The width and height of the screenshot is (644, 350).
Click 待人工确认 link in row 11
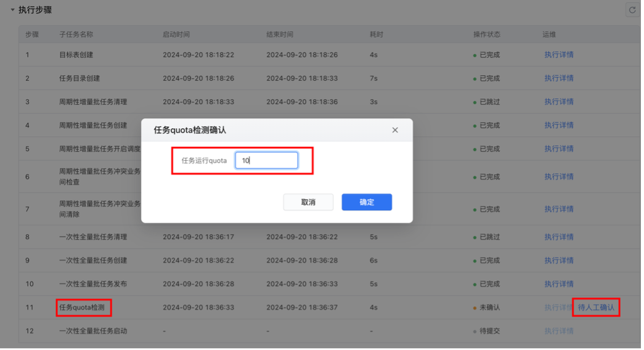tap(598, 309)
